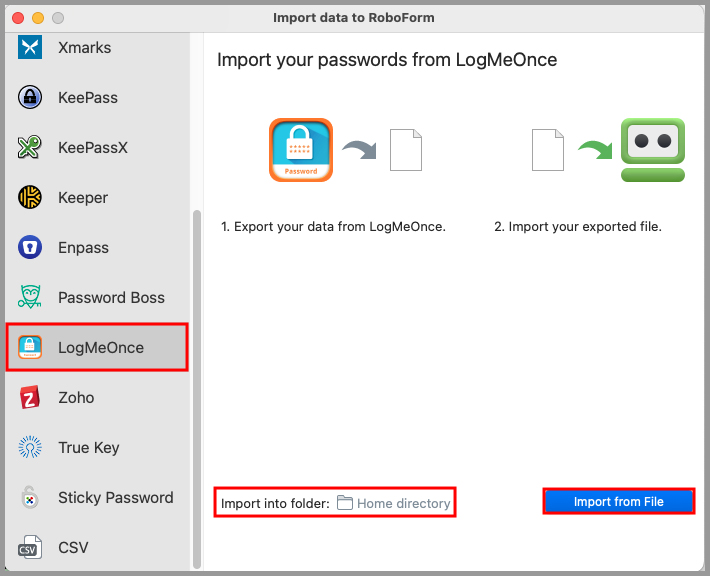Image resolution: width=710 pixels, height=576 pixels.
Task: Click the Zoho red icon
Action: pos(30,398)
